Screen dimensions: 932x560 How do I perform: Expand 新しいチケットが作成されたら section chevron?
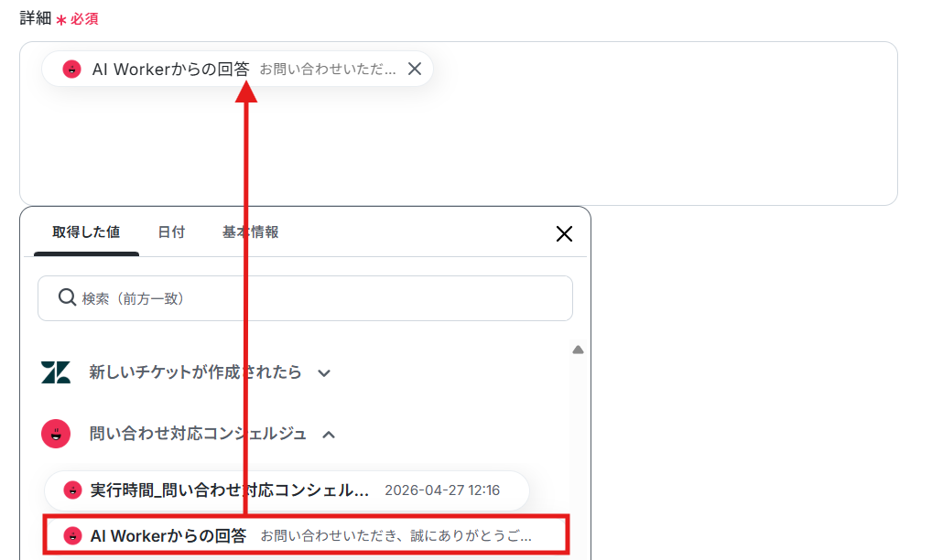pos(324,373)
